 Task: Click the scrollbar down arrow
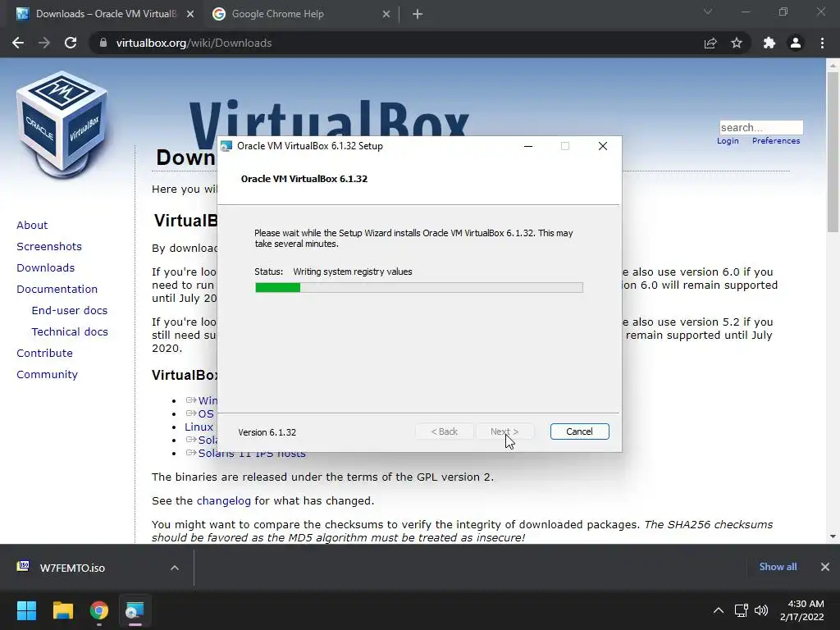[833, 536]
